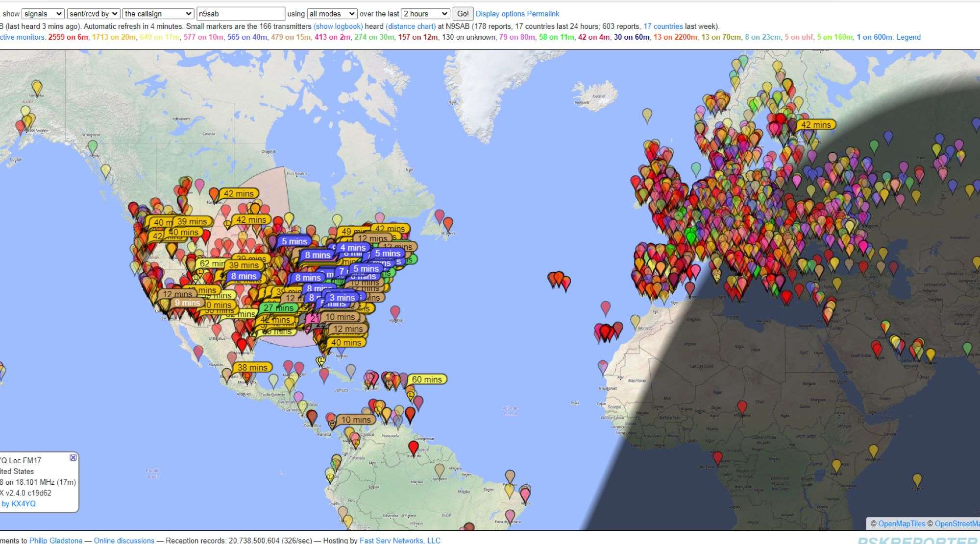The height and width of the screenshot is (544, 980).
Task: Open the 'signals' show dropdown
Action: pyautogui.click(x=43, y=14)
